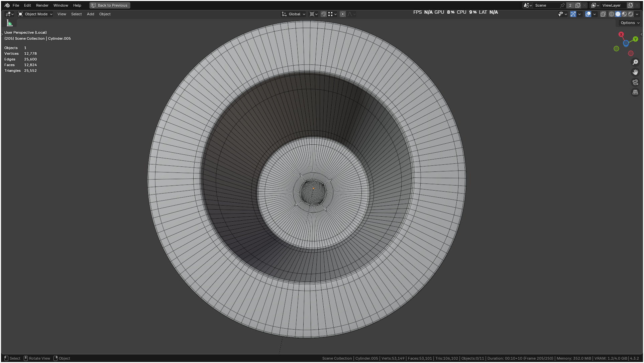Open the Options dropdown
The height and width of the screenshot is (363, 644).
[630, 23]
